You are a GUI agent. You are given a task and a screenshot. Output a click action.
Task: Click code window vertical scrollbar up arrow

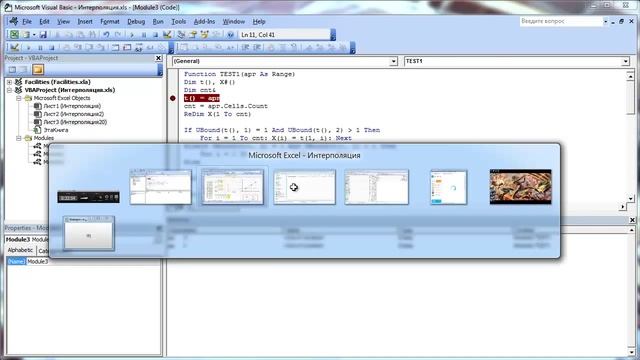coord(630,76)
